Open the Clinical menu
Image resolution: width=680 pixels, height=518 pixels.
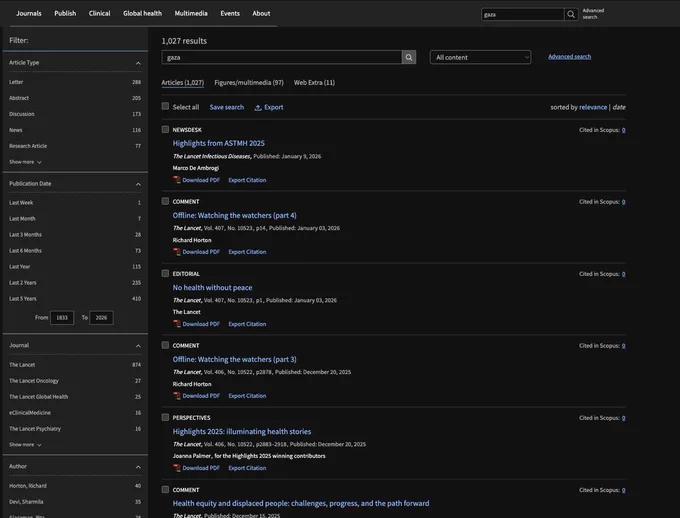coord(99,13)
